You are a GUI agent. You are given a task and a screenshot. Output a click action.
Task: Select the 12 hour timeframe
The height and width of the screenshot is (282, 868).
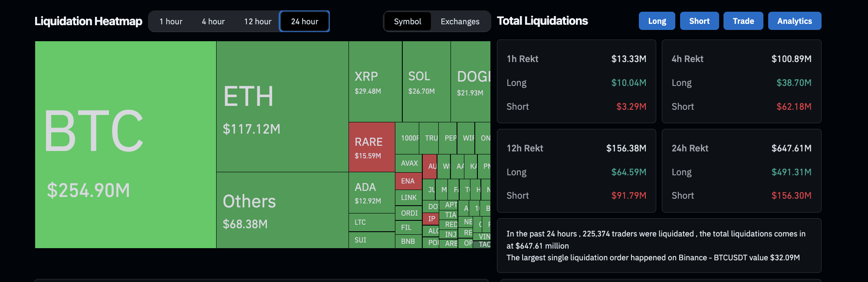click(258, 21)
